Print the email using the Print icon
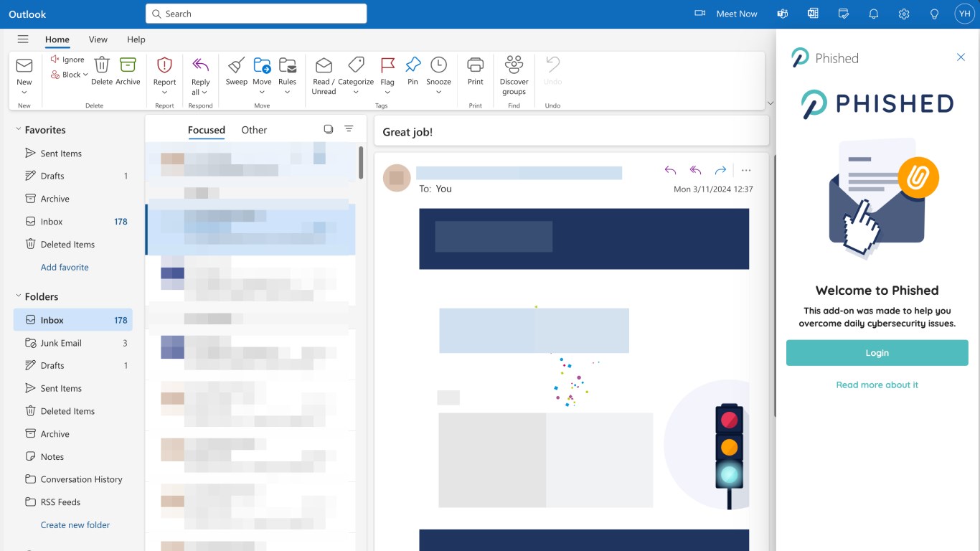 [x=475, y=65]
